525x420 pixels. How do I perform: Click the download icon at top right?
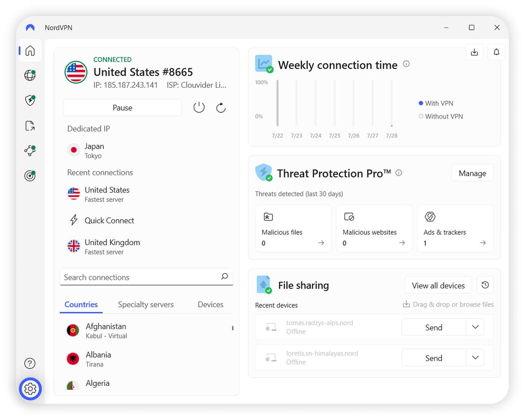[x=475, y=52]
